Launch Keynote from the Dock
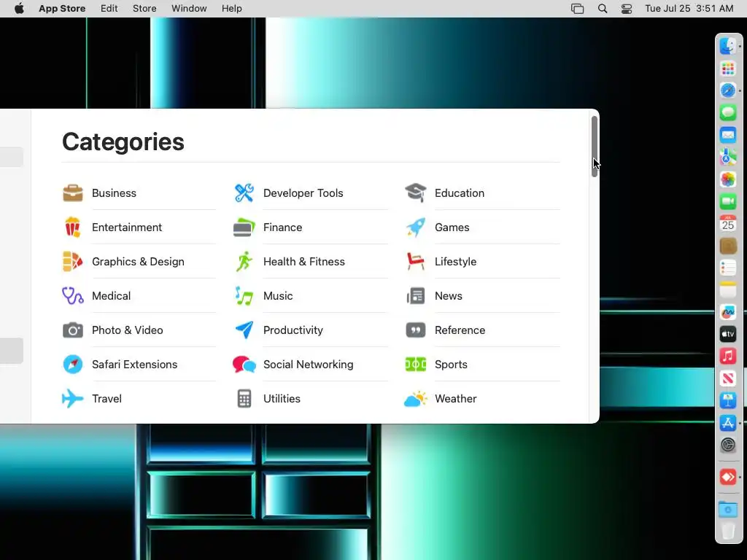The width and height of the screenshot is (747, 560). pyautogui.click(x=728, y=400)
